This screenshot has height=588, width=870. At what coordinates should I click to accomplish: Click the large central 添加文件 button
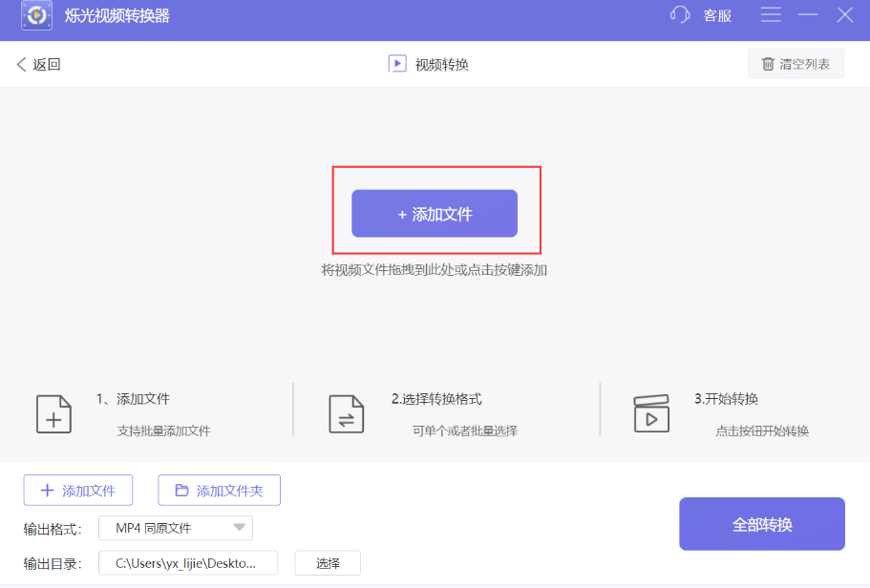click(x=435, y=213)
